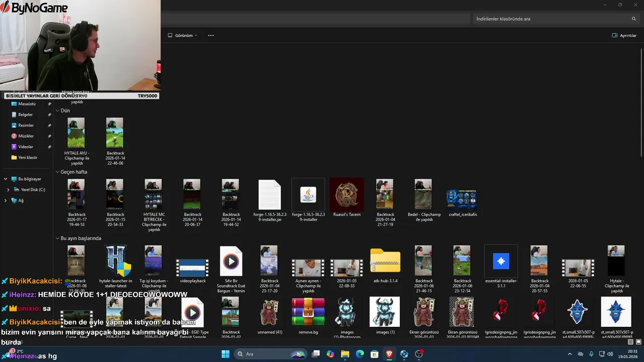Click the search magnifier icon in Explorer

click(x=634, y=19)
